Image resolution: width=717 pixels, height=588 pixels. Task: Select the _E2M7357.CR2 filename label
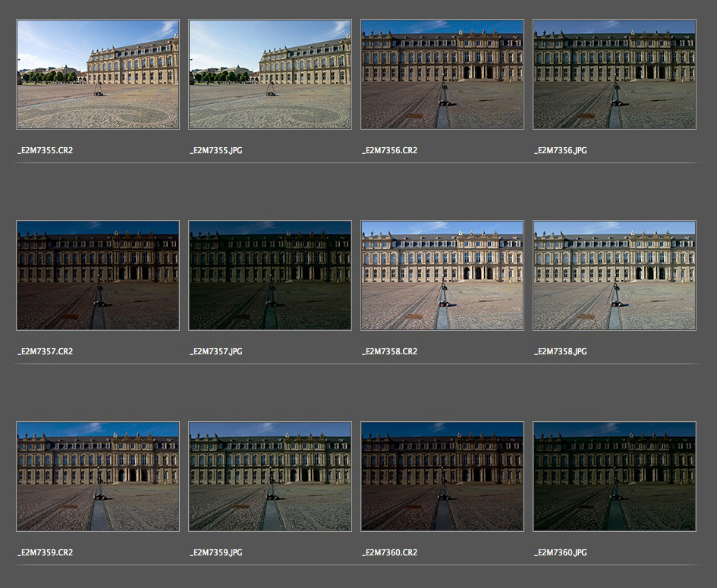click(x=46, y=352)
